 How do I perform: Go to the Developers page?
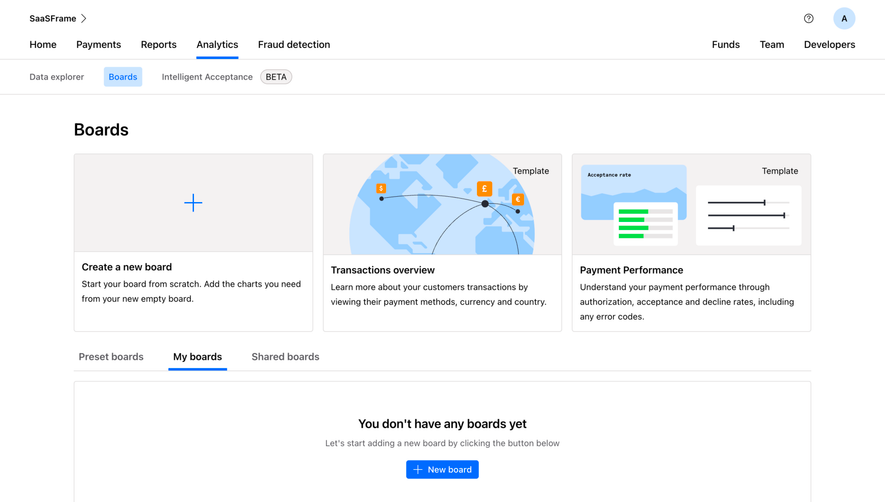click(829, 45)
